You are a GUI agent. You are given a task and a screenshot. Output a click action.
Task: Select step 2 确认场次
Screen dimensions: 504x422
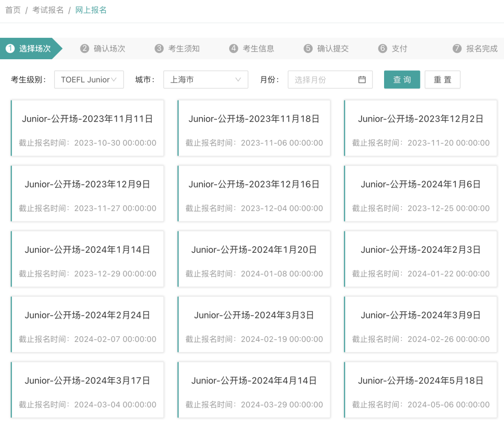pyautogui.click(x=103, y=48)
